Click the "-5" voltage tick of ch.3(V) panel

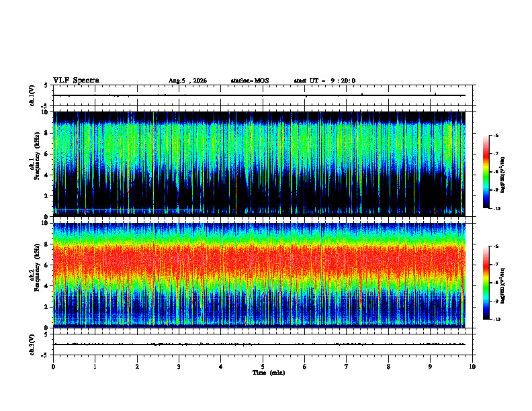[45, 355]
